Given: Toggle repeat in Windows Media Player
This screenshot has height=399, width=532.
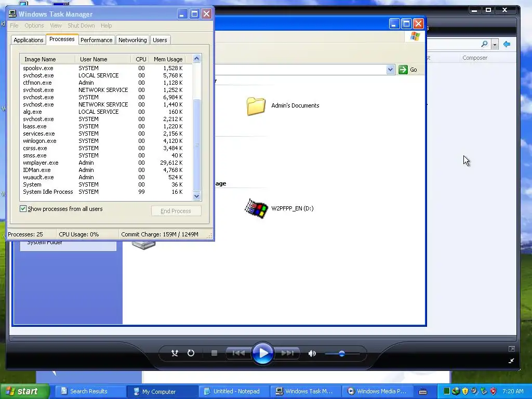Looking at the screenshot, I should 191,353.
